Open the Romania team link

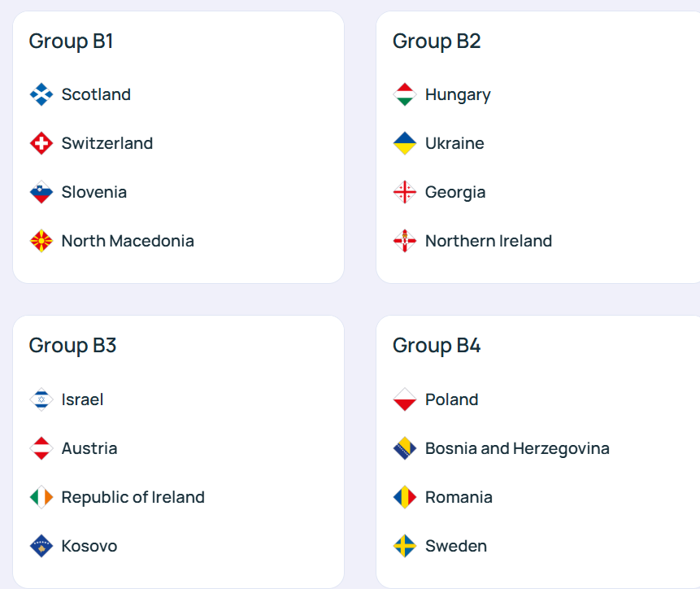(x=459, y=497)
